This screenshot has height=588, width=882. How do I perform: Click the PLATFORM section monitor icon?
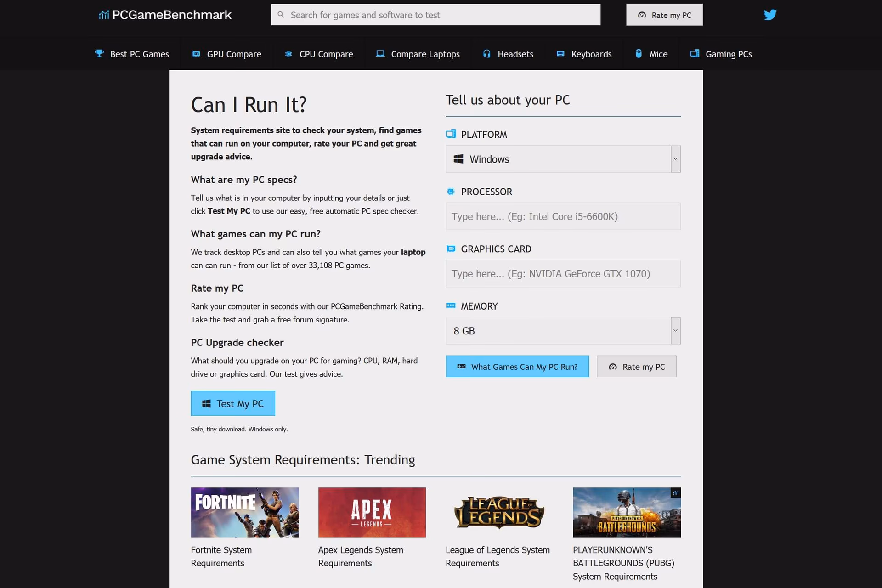451,134
